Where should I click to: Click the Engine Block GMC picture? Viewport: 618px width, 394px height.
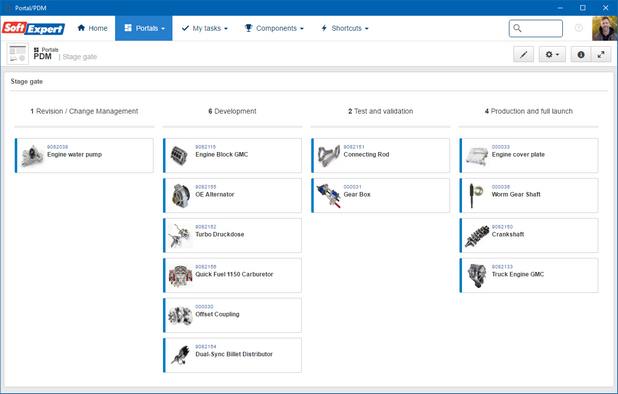[x=179, y=155]
